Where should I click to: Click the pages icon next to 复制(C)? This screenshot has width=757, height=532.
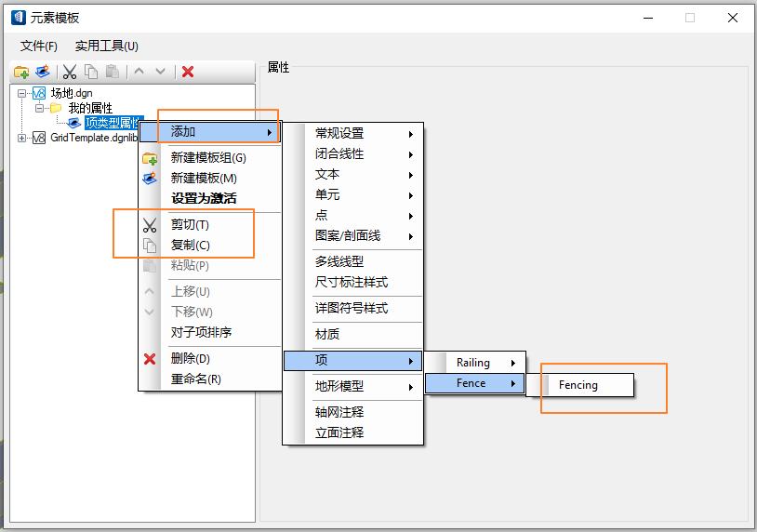click(150, 246)
